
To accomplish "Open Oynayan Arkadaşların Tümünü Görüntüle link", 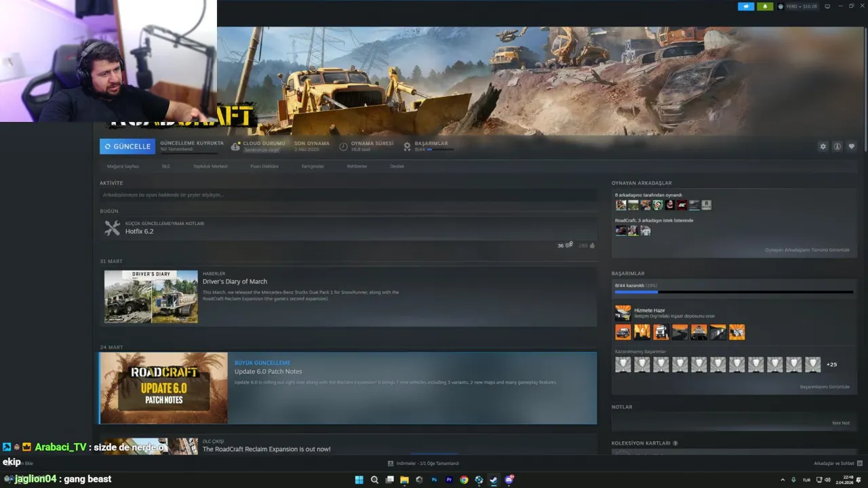I will coord(807,250).
